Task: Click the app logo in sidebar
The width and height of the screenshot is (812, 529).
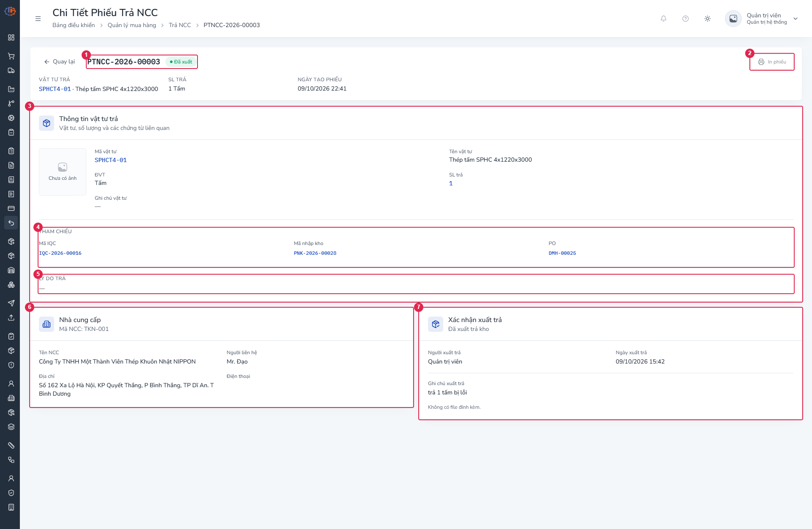Action: tap(10, 11)
